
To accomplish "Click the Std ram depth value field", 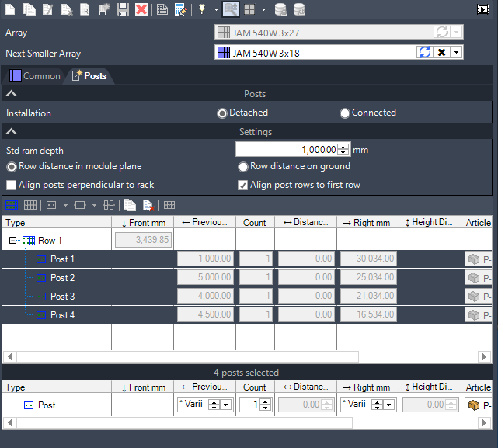I will click(x=287, y=149).
